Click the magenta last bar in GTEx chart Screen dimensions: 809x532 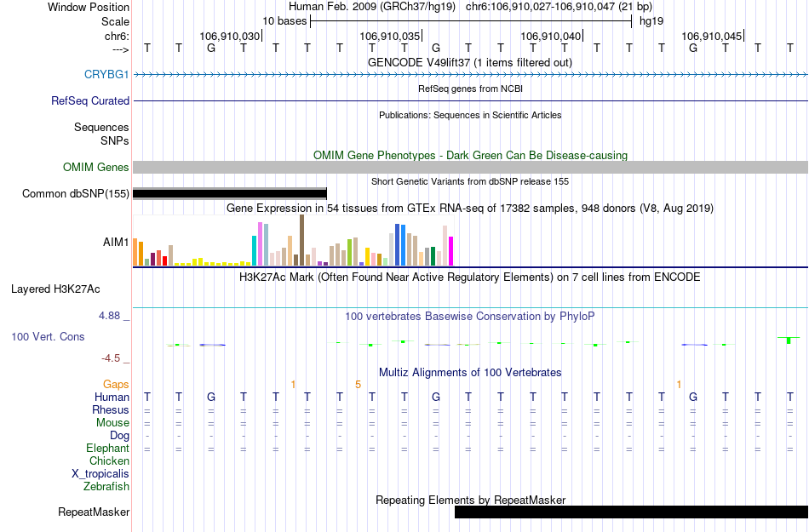451,251
